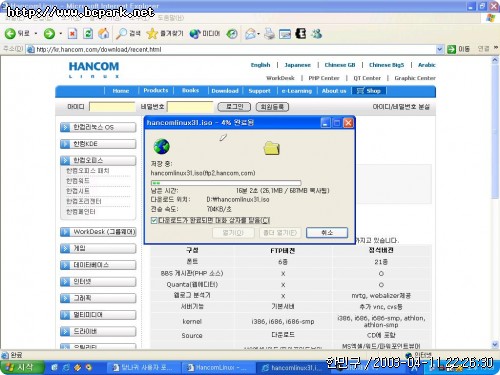Image resolution: width=500 pixels, height=375 pixels.
Task: Open the Shop cart tab
Action: [x=369, y=91]
